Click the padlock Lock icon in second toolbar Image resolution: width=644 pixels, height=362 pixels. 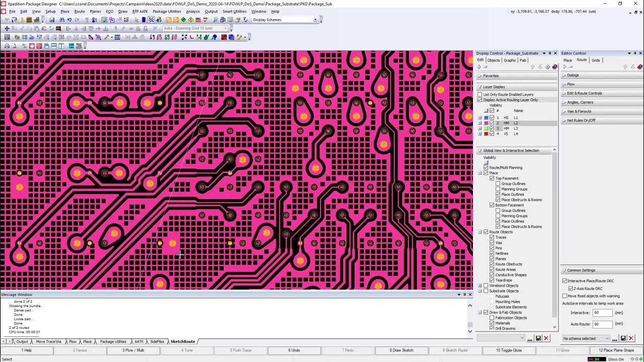[x=138, y=29]
